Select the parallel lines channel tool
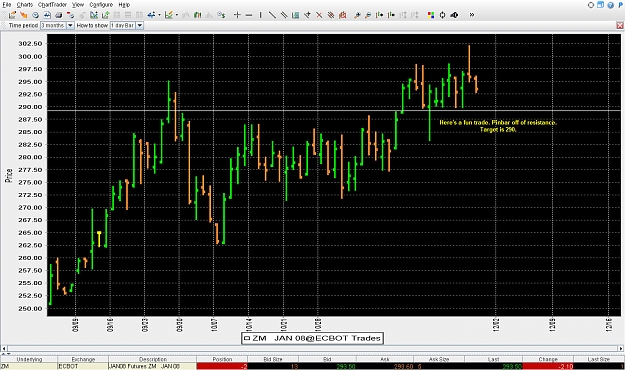 (x=284, y=15)
